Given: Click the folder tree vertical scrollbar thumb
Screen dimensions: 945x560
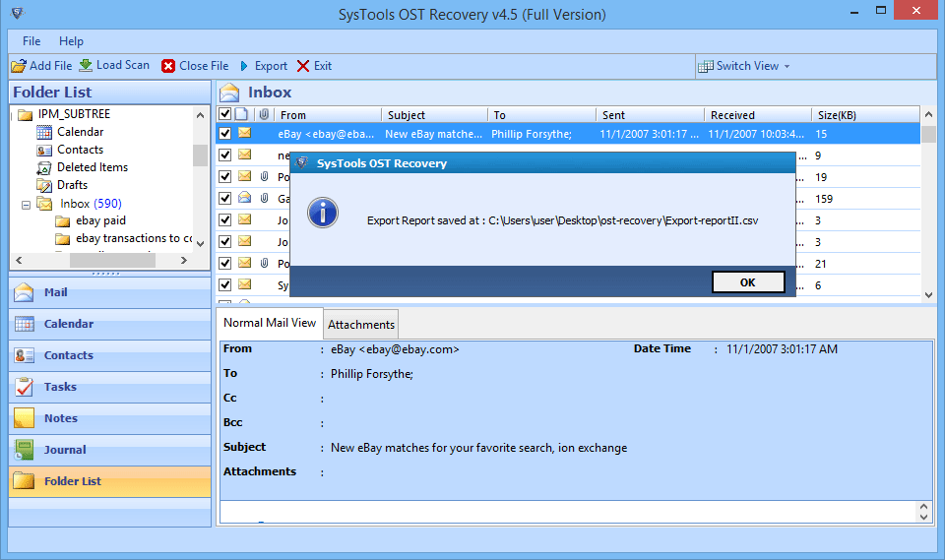Looking at the screenshot, I should point(200,156).
